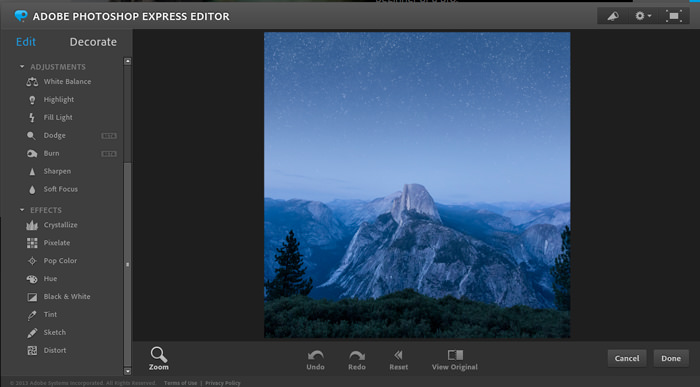Click the Pixelate label

point(57,243)
